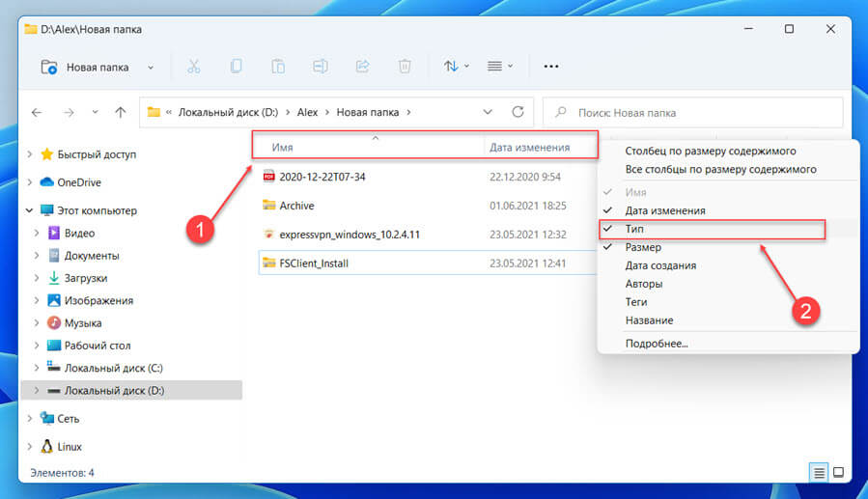Click the Rename icon in toolbar

pyautogui.click(x=320, y=67)
